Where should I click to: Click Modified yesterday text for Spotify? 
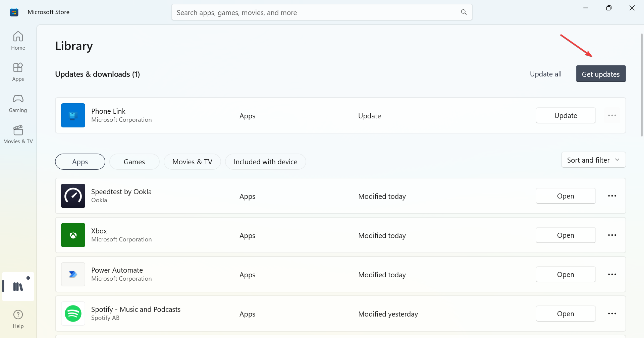click(388, 314)
